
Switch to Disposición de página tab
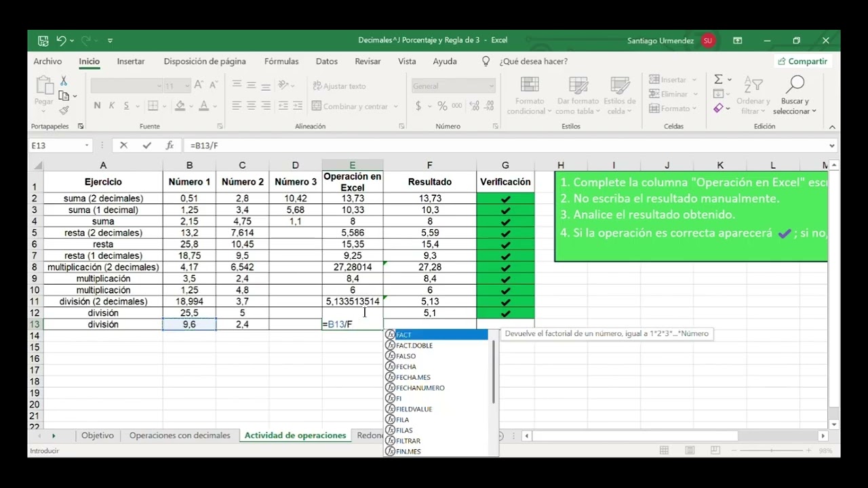click(205, 61)
